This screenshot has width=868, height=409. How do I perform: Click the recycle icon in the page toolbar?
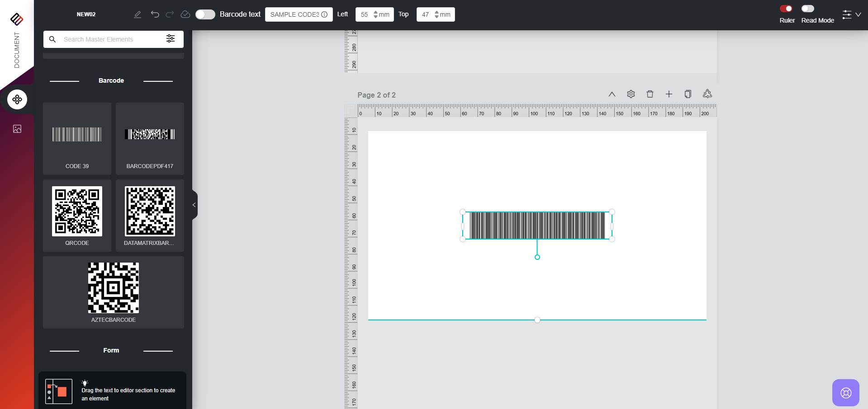click(x=707, y=94)
